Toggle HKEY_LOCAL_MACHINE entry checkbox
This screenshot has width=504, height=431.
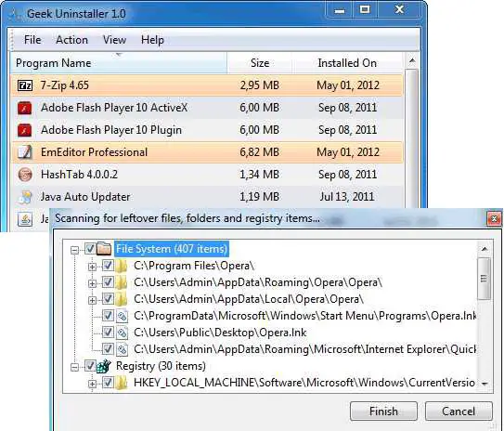[108, 383]
